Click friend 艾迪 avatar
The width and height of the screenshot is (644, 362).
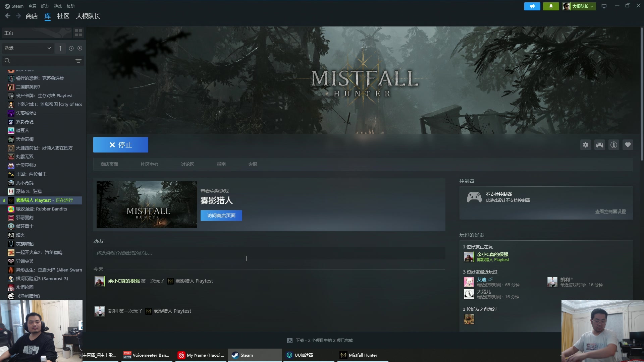tap(469, 282)
